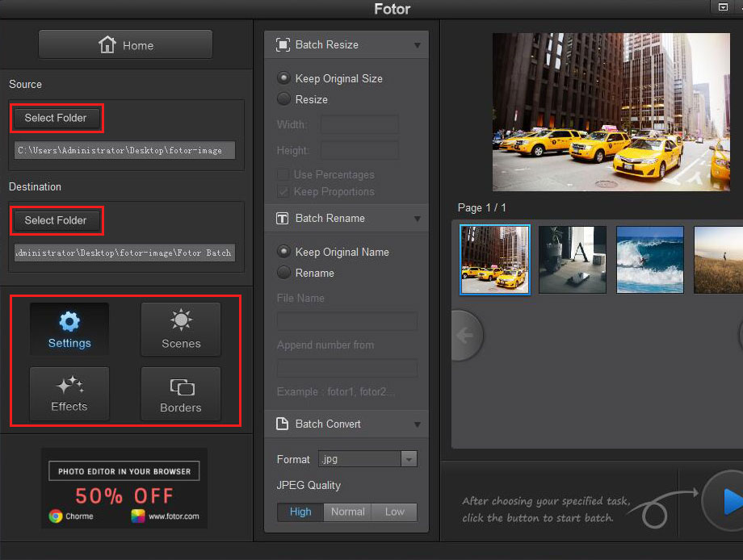Open the Borders icon panel

coord(180,393)
